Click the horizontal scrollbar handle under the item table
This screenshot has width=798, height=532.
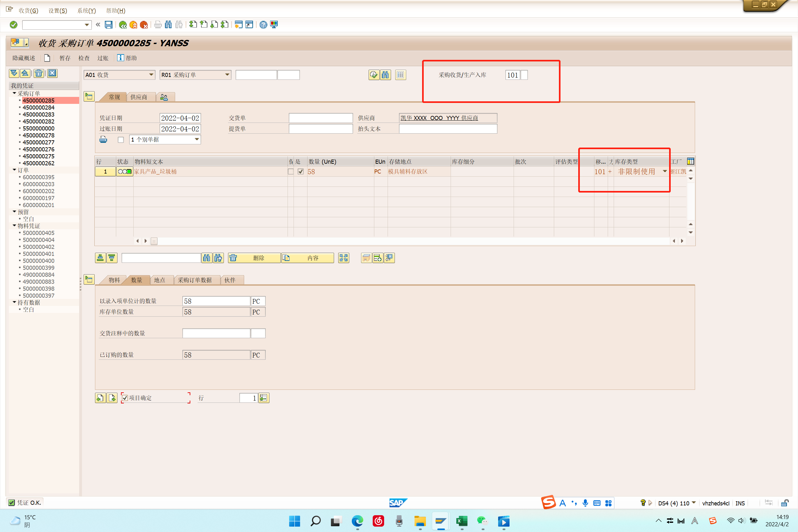tap(154, 241)
